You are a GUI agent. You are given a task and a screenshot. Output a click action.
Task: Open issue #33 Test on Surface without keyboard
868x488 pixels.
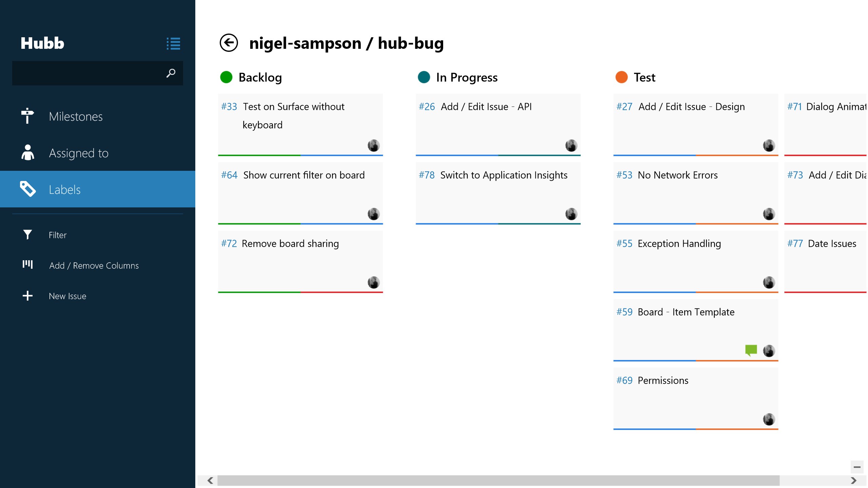(x=294, y=116)
